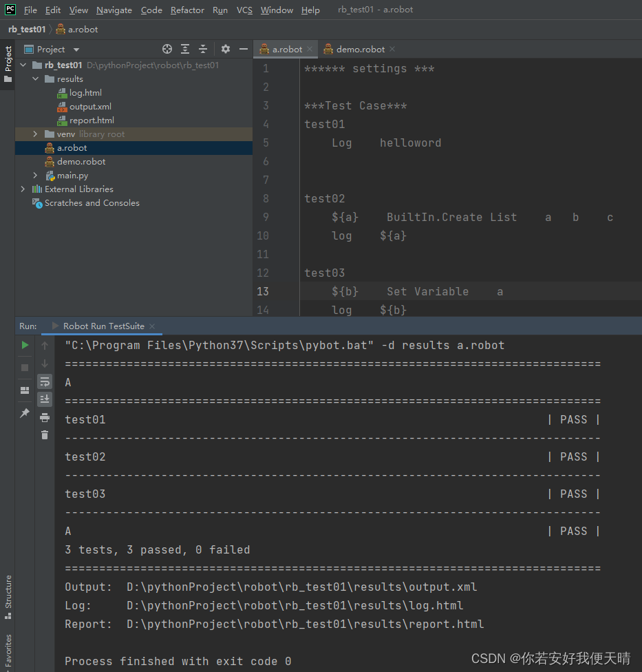Open the Project panel settings gear
This screenshot has width=642, height=672.
226,49
